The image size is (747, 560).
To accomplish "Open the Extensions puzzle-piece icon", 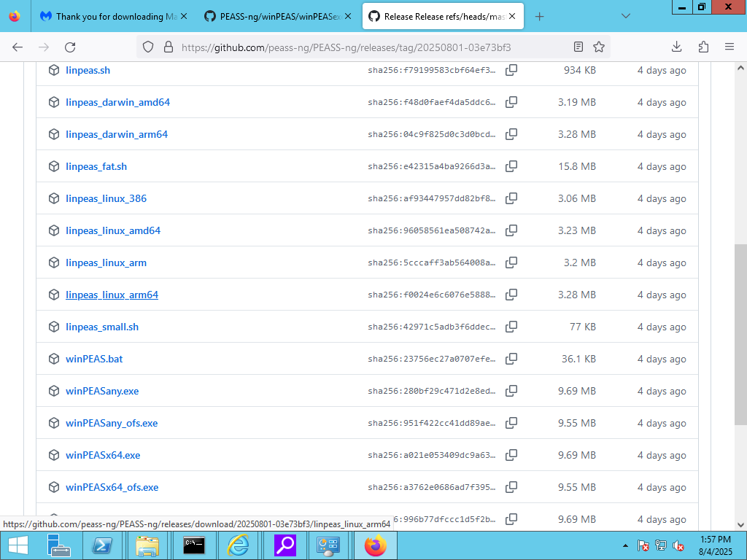I will [x=703, y=46].
